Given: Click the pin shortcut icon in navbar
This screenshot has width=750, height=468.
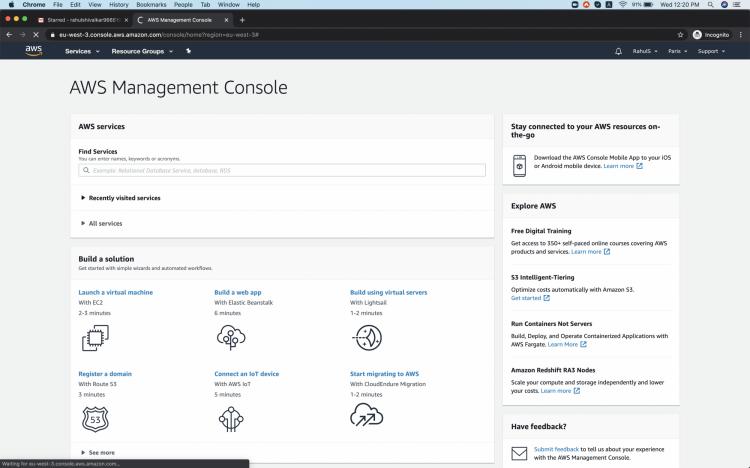Looking at the screenshot, I should pos(189,51).
